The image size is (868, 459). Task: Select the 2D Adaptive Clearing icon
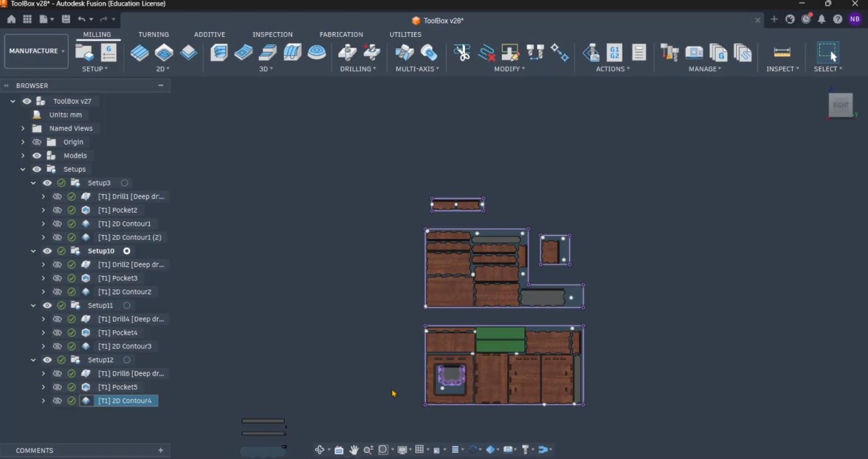coord(139,53)
